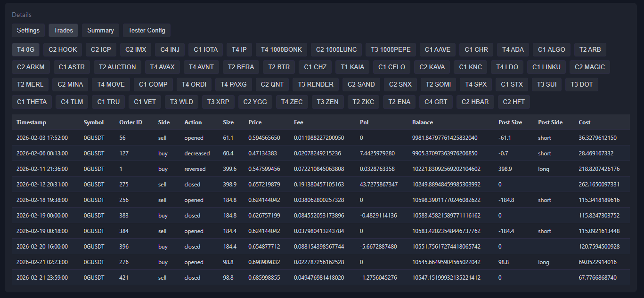Select the T4 0G symbol filter
Viewport: 644px width, 298px height.
coord(25,49)
